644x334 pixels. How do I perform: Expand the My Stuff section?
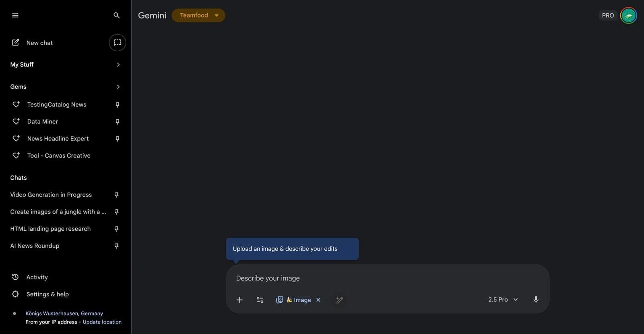click(118, 64)
